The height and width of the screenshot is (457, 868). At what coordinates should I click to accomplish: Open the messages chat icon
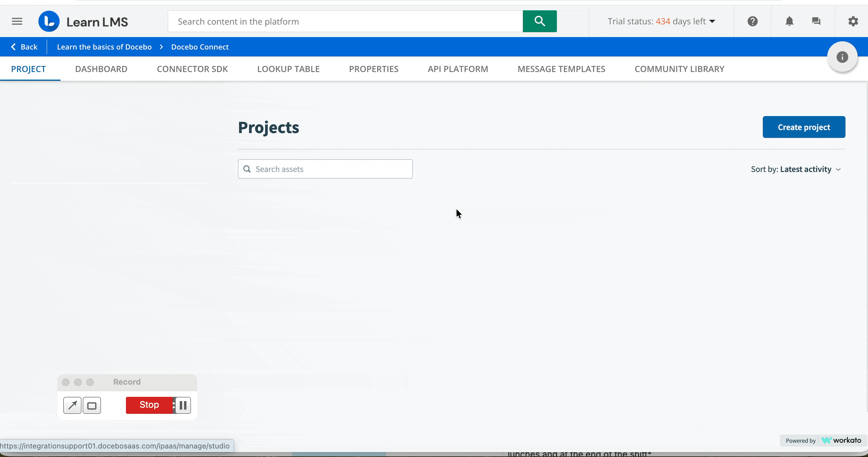[816, 21]
